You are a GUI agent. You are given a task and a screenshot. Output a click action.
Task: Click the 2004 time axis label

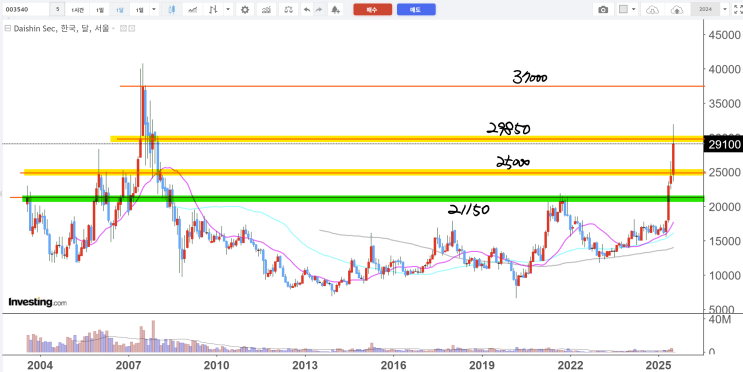pyautogui.click(x=40, y=365)
